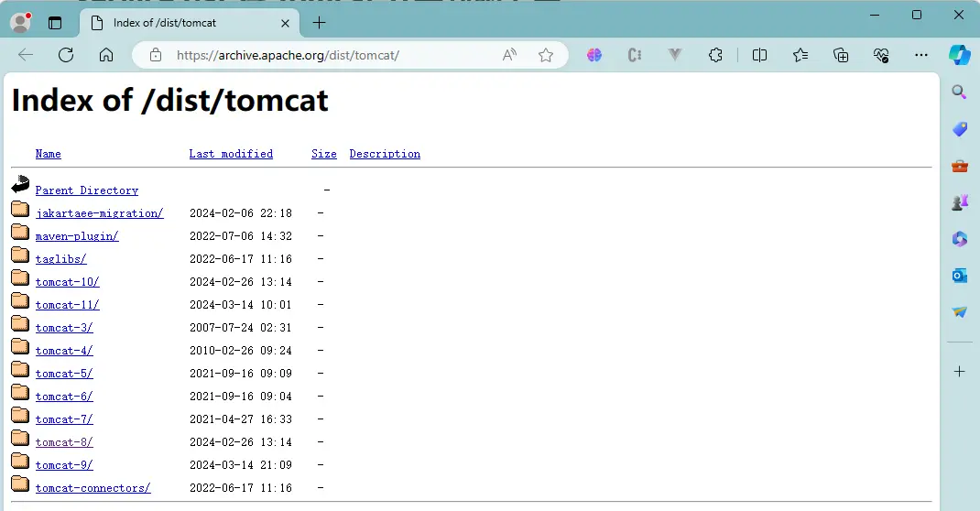Click folder icon beside tomcat-connectors/
This screenshot has height=511, width=980.
click(20, 484)
